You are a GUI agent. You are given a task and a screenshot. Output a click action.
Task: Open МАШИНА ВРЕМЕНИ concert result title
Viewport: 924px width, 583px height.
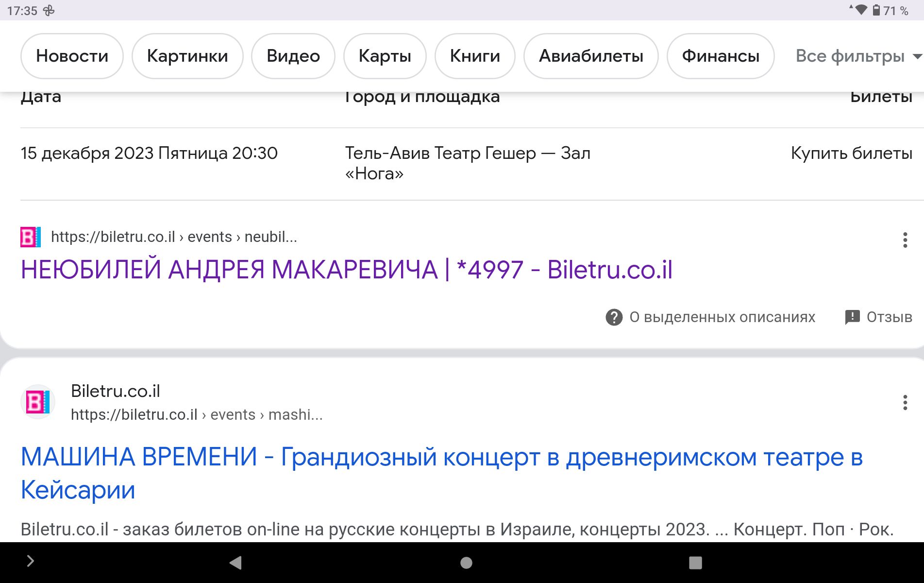(x=442, y=473)
